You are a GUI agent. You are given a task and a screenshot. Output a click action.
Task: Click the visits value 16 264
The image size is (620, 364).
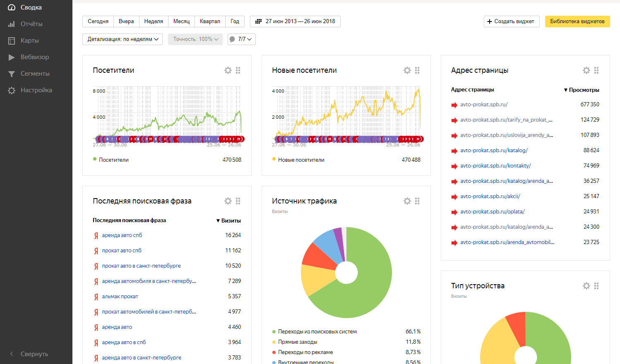(233, 235)
